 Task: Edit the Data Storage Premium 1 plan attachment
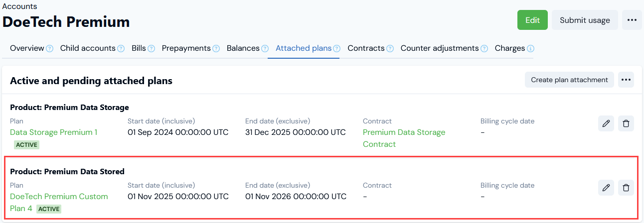pos(606,123)
